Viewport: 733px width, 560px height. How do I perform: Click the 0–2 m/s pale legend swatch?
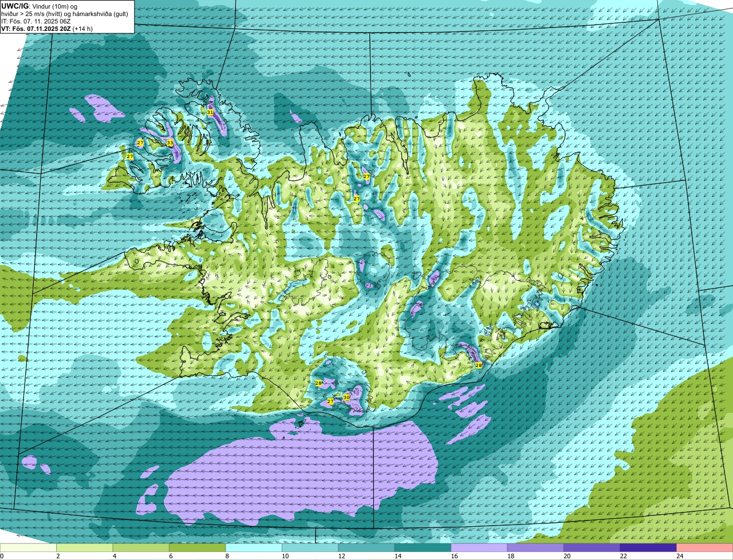29,548
